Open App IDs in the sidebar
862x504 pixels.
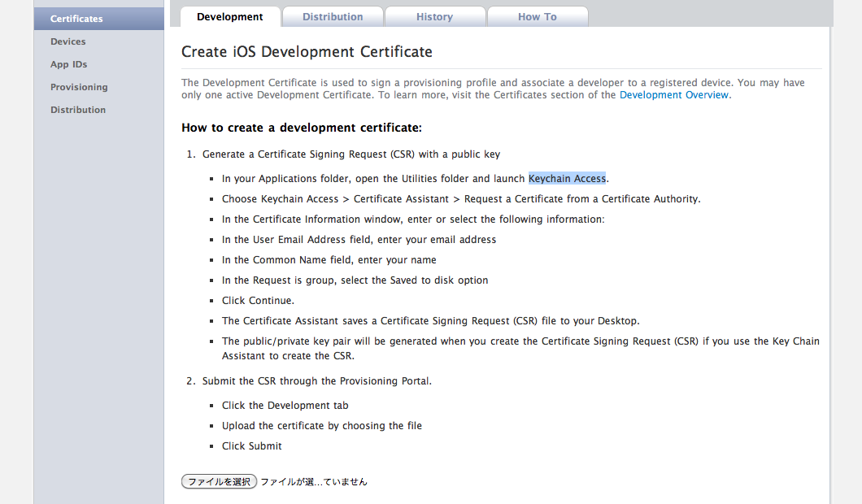tap(68, 64)
